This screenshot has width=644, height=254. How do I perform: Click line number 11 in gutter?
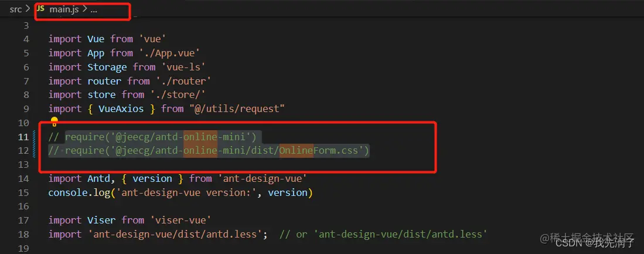point(23,137)
